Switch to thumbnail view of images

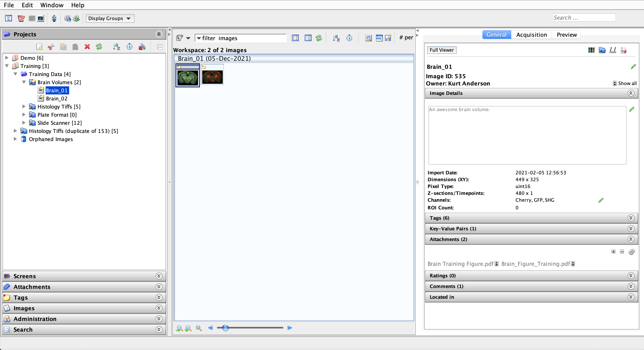(295, 38)
